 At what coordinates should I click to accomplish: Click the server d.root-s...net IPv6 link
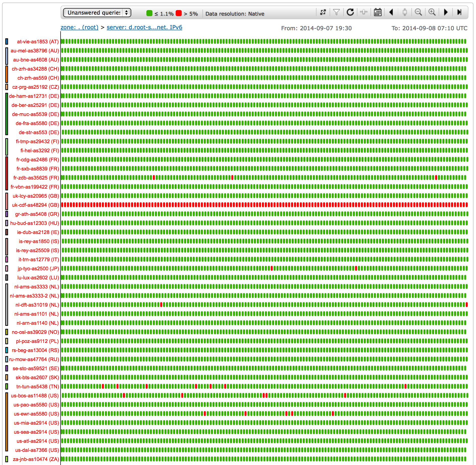[144, 27]
